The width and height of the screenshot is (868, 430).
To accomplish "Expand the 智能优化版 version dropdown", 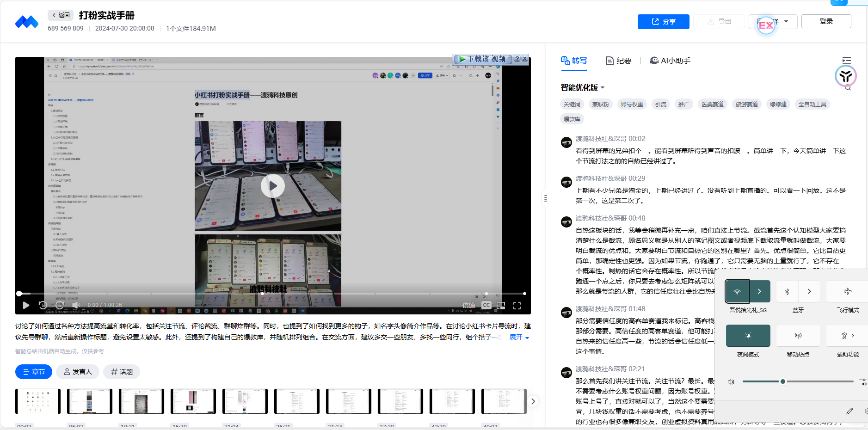I will (x=583, y=87).
